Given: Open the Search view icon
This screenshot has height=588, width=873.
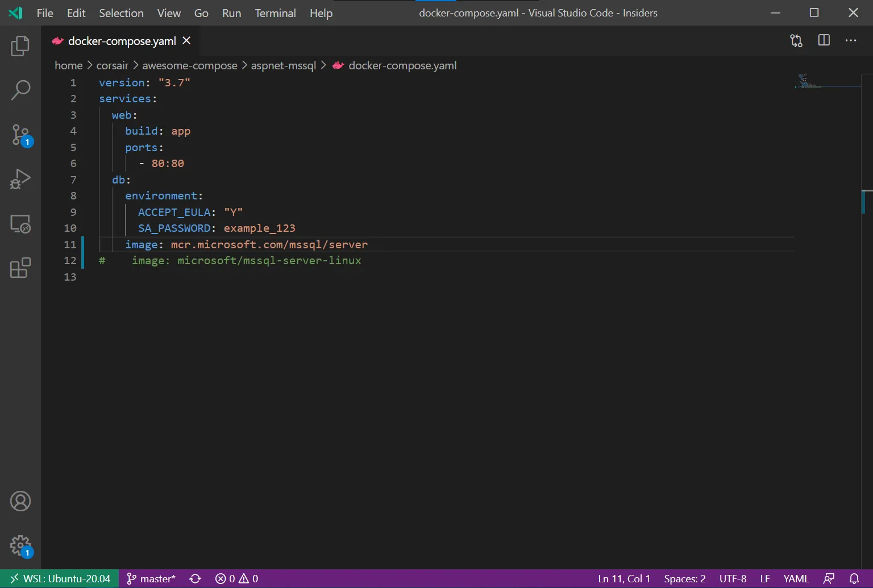Looking at the screenshot, I should [x=20, y=90].
